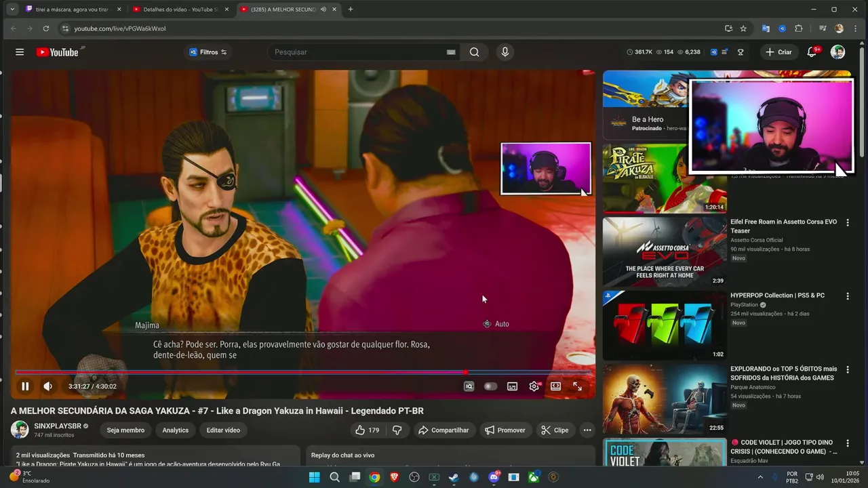The image size is (868, 488).
Task: Click the search magnifier button
Action: coord(474,52)
